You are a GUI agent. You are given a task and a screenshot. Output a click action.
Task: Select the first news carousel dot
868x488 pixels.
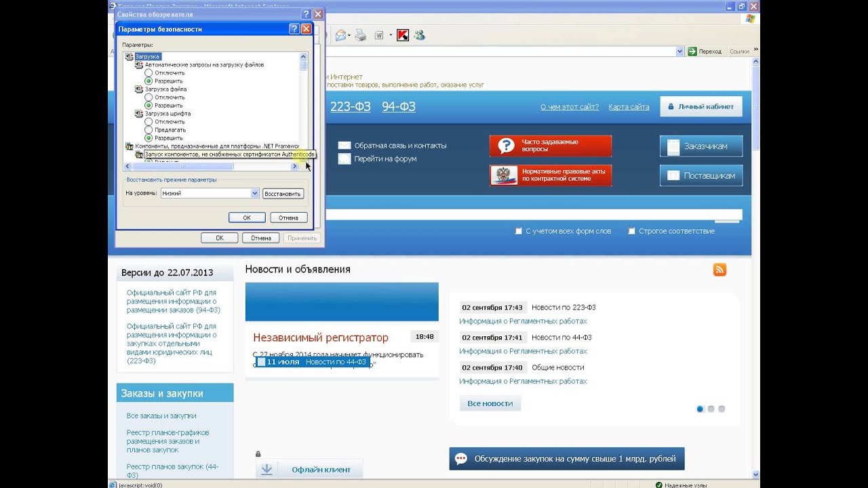click(701, 409)
